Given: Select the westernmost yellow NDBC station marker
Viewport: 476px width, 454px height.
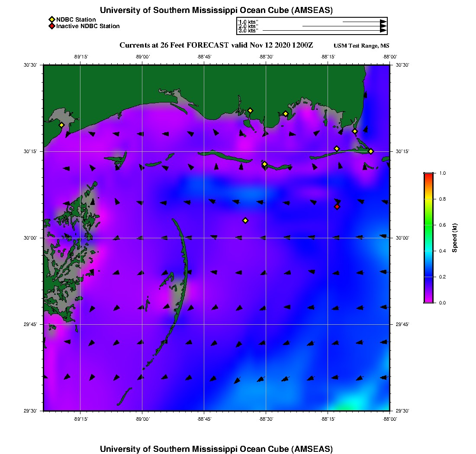Looking at the screenshot, I should (x=62, y=125).
